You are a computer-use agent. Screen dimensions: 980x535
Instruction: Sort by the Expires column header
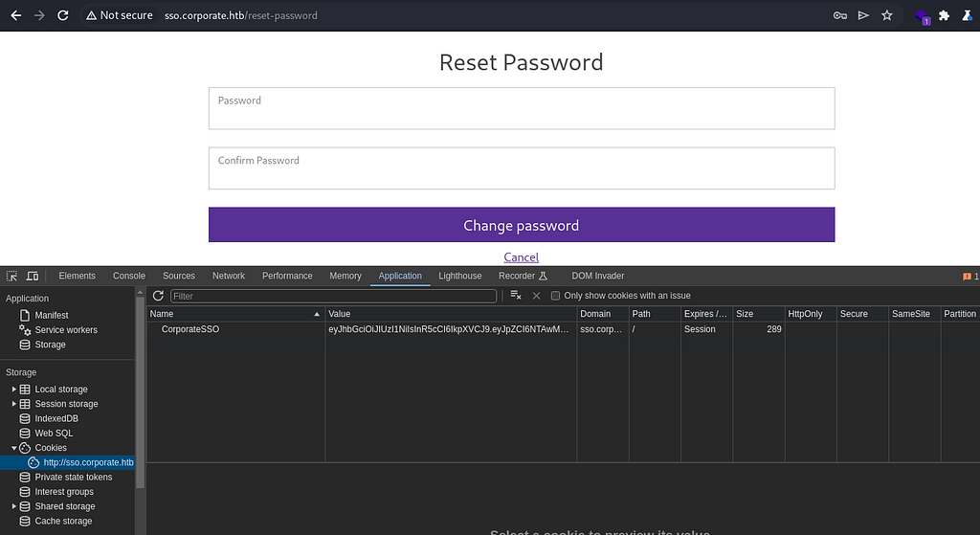coord(706,314)
